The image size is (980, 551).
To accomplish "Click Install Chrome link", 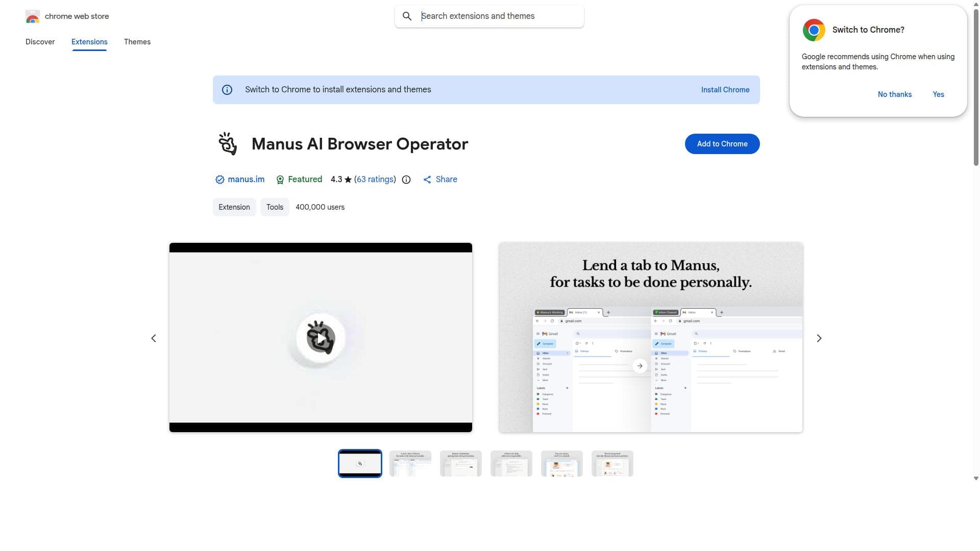I will tap(725, 90).
